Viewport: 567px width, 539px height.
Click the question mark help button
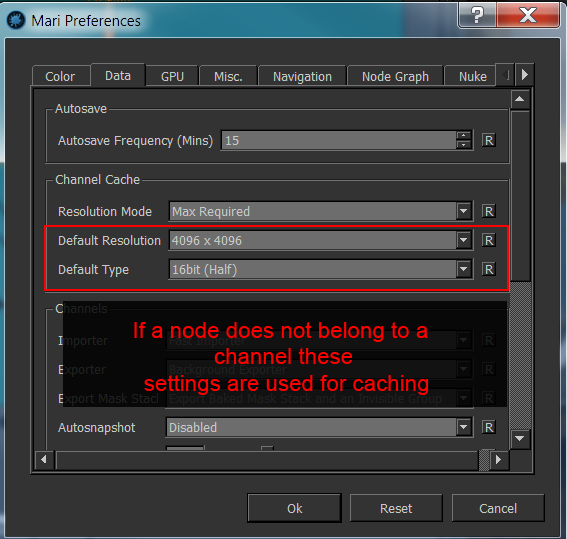[477, 14]
